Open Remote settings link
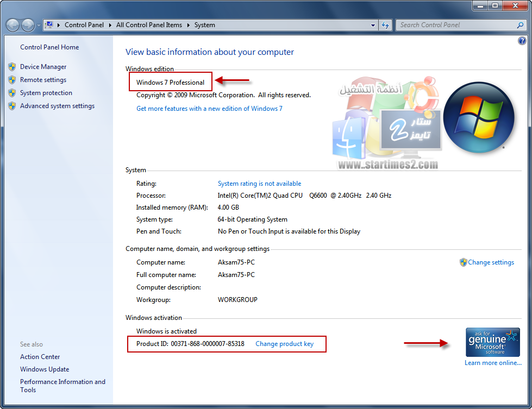This screenshot has height=409, width=532. 43,80
